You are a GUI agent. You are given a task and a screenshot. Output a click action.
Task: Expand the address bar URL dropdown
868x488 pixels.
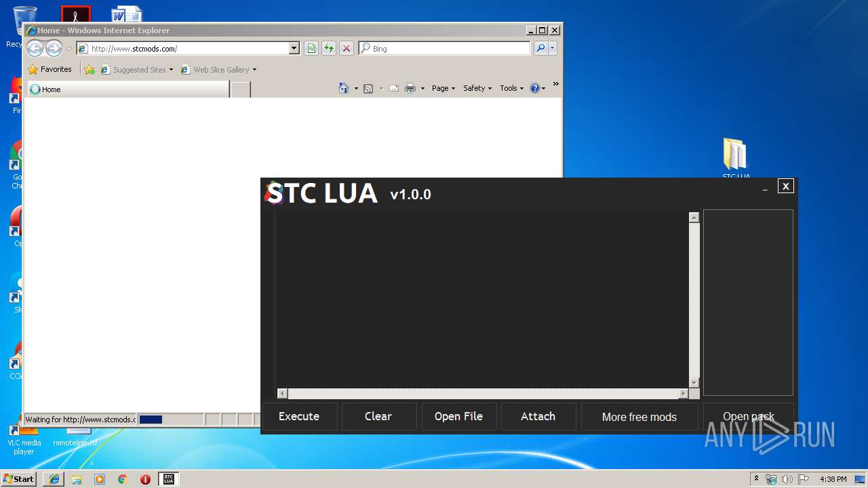pyautogui.click(x=294, y=48)
